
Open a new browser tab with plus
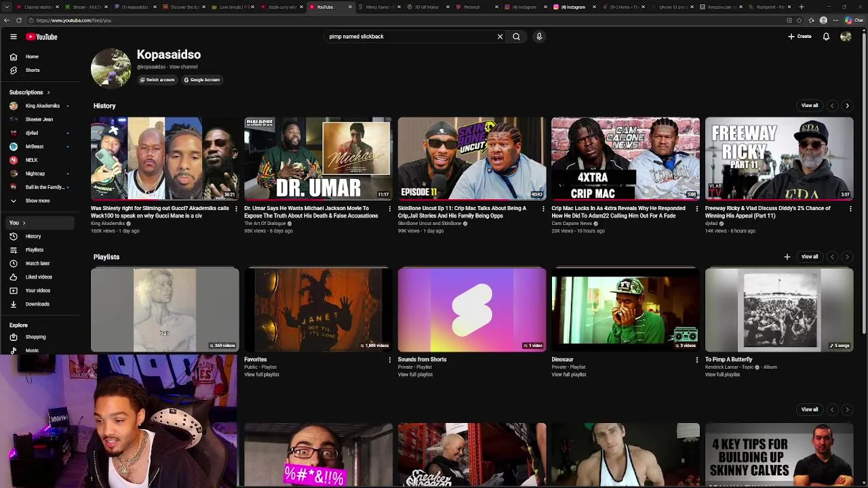pyautogui.click(x=802, y=7)
